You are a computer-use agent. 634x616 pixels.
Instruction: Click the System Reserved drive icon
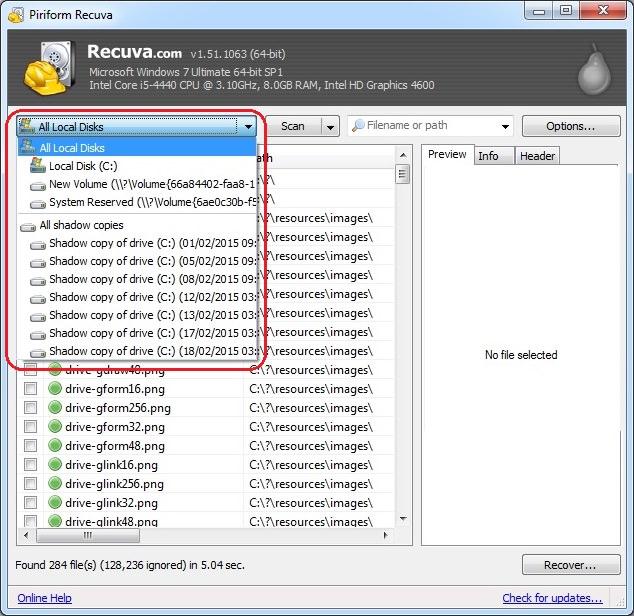tap(38, 203)
